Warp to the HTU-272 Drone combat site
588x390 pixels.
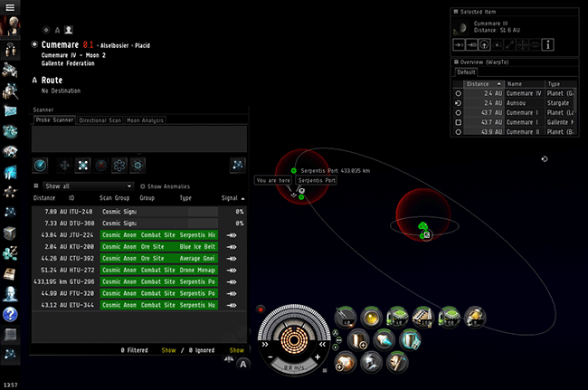(x=232, y=270)
